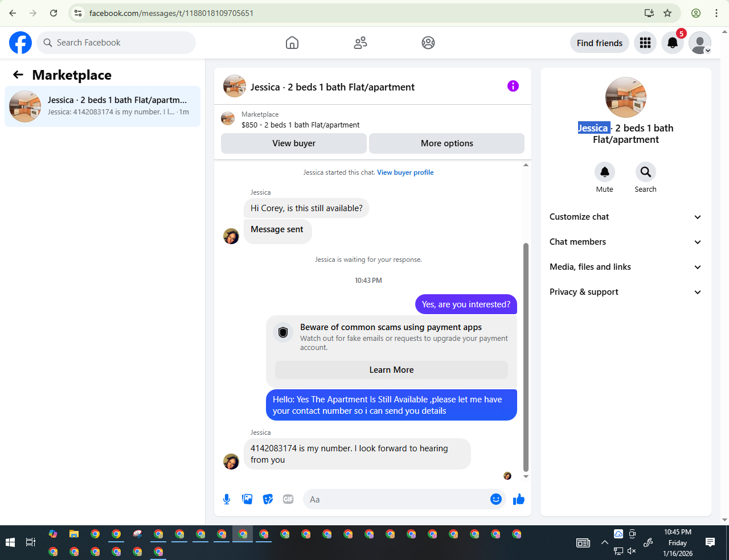Image resolution: width=729 pixels, height=560 pixels.
Task: Expand the Privacy & support section
Action: pos(626,292)
